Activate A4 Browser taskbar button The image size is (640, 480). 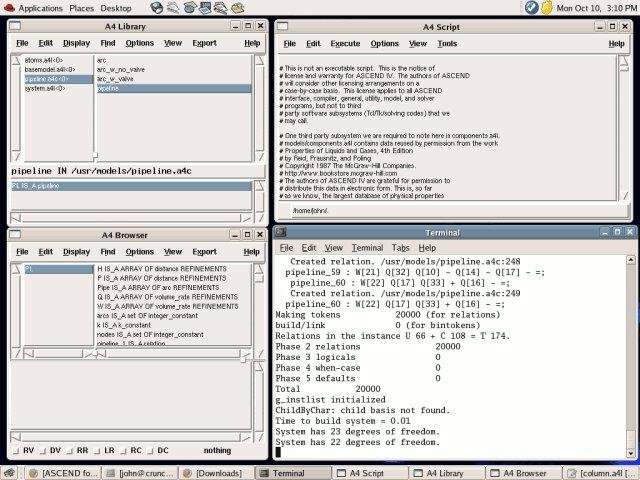523,473
